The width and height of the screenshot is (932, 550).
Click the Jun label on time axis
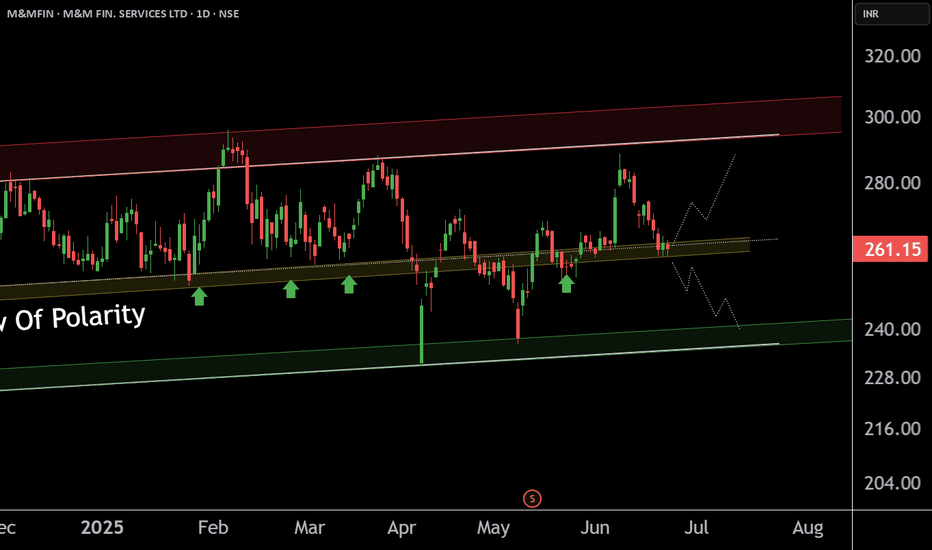pos(594,527)
